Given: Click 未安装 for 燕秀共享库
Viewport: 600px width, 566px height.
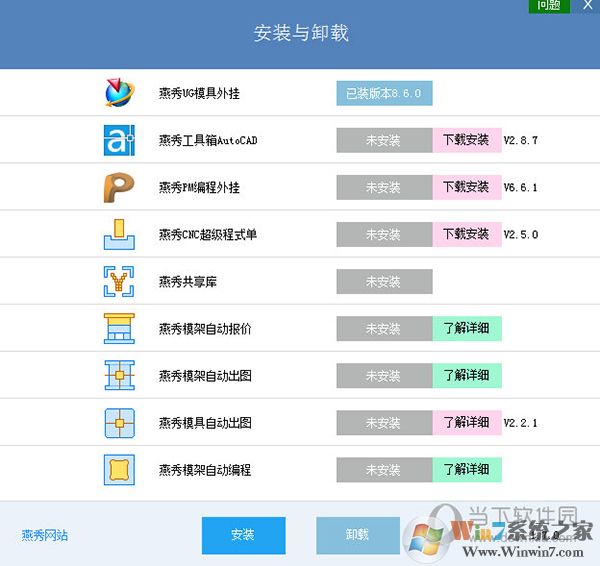Looking at the screenshot, I should [x=385, y=282].
